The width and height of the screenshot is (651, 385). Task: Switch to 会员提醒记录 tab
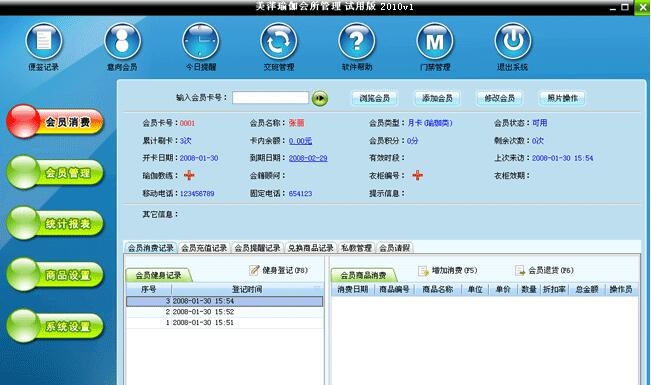pos(257,248)
